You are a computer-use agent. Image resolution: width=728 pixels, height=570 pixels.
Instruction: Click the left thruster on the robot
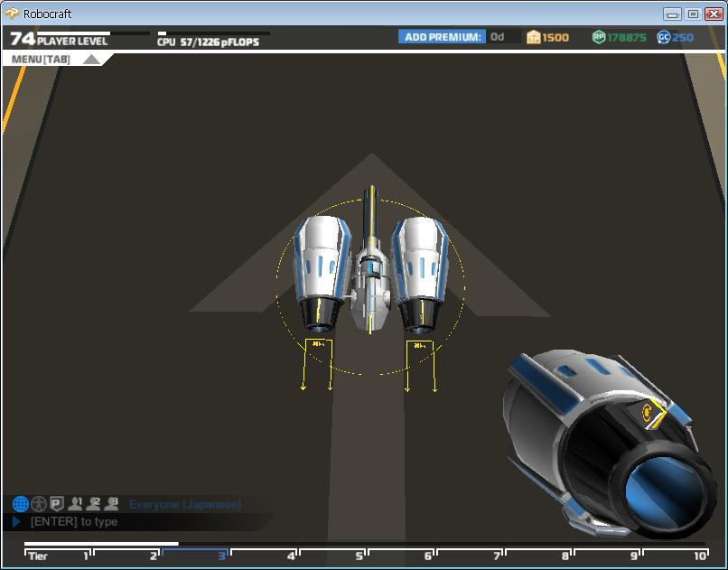pos(322,274)
